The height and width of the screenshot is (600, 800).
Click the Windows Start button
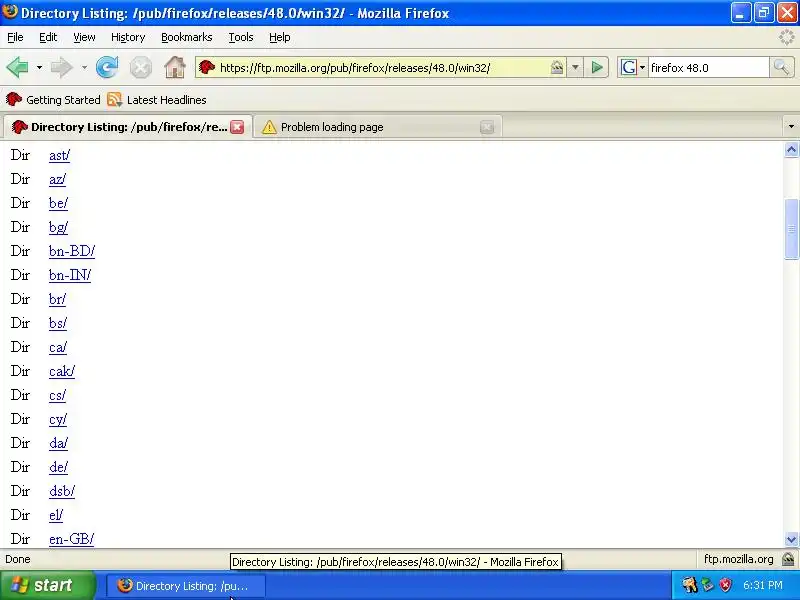[x=47, y=585]
